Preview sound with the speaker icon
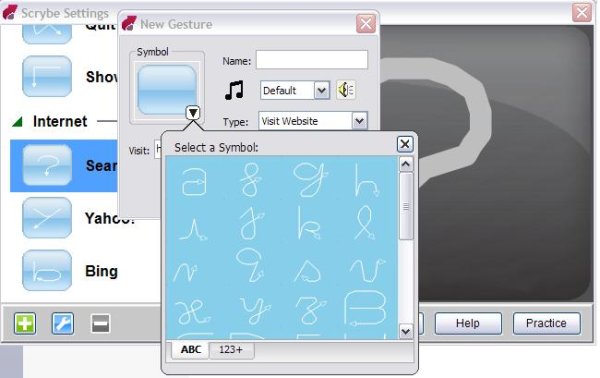600x378 pixels. (x=346, y=90)
